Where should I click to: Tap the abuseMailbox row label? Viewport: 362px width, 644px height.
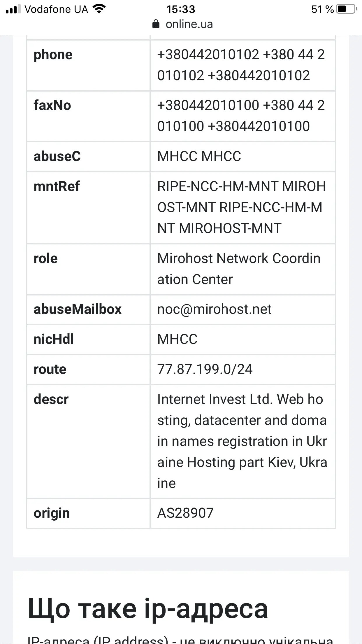(x=78, y=309)
